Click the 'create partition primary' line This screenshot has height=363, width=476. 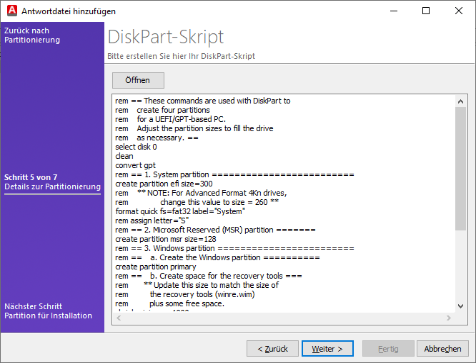156,267
